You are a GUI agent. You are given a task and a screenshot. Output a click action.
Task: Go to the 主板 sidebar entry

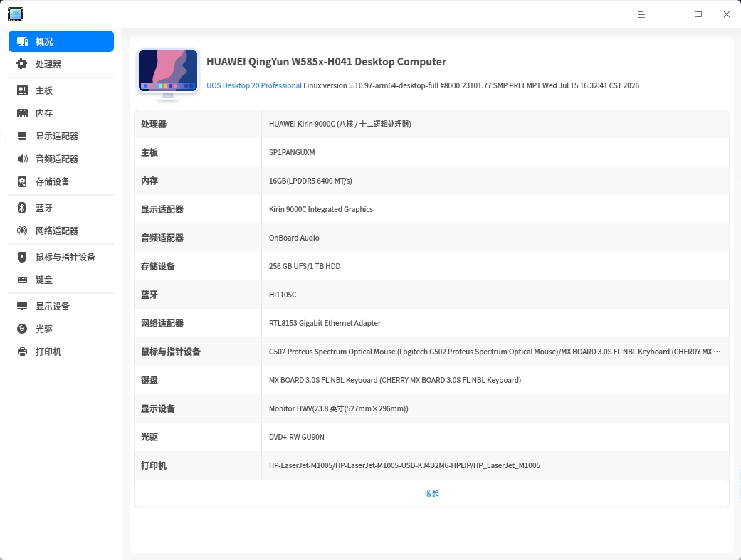[61, 90]
